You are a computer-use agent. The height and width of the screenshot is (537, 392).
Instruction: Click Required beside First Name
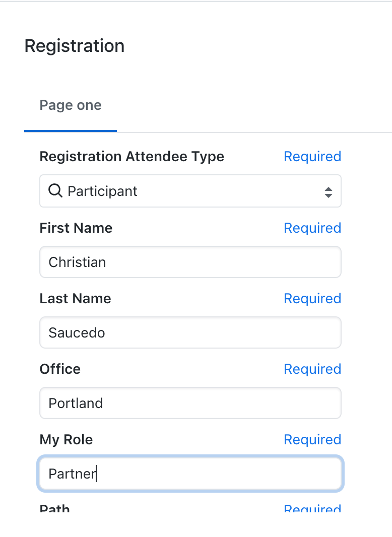(x=312, y=228)
